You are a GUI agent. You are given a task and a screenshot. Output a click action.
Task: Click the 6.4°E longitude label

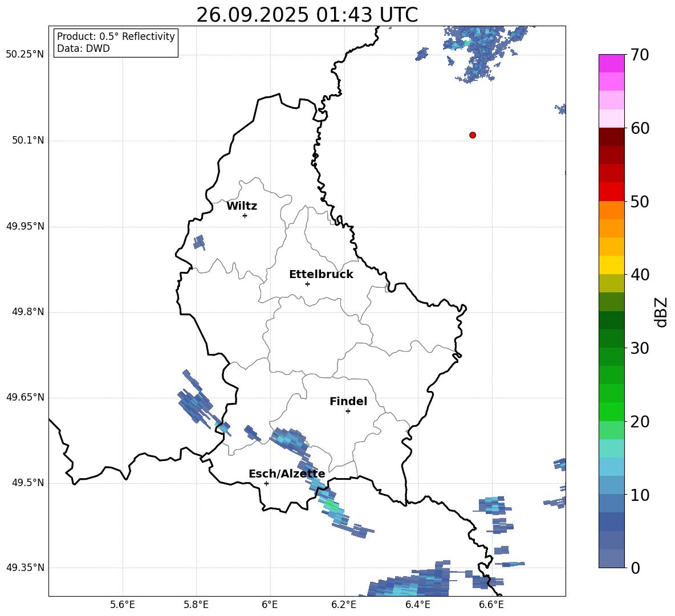tap(417, 605)
